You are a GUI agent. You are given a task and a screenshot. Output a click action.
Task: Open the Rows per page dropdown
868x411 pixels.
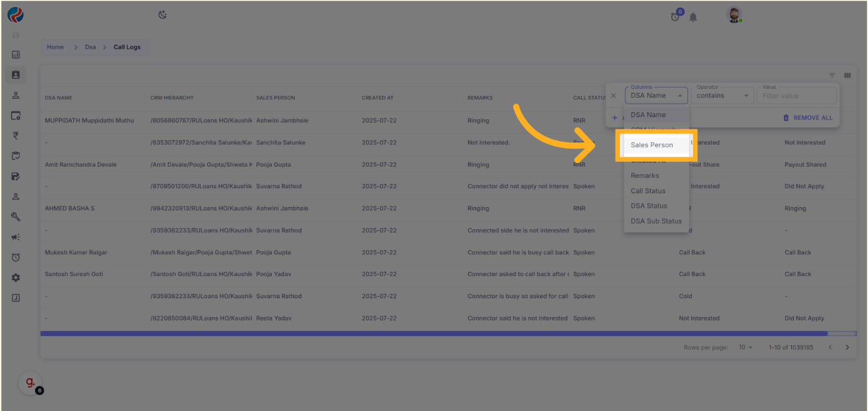[745, 347]
